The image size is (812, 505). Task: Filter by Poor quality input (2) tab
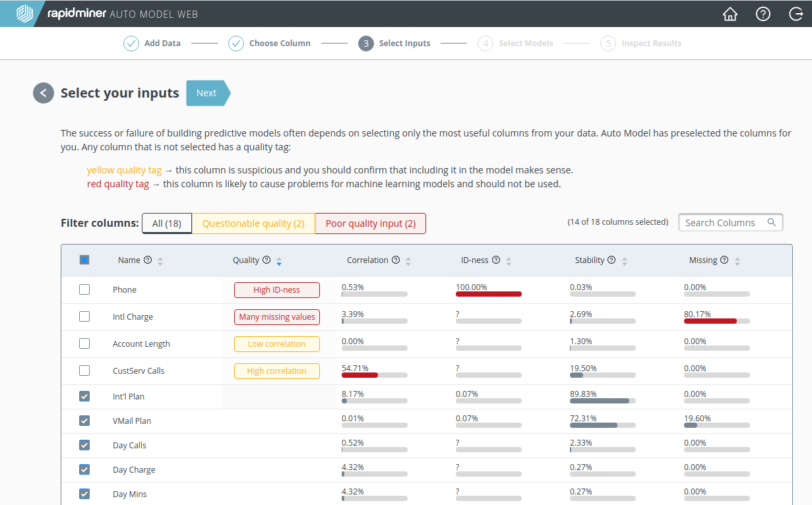pyautogui.click(x=371, y=223)
